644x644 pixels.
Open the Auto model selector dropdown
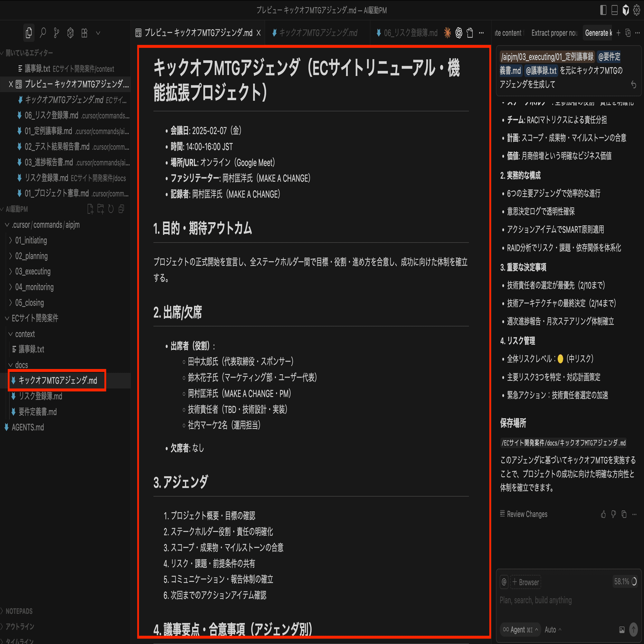(x=553, y=630)
